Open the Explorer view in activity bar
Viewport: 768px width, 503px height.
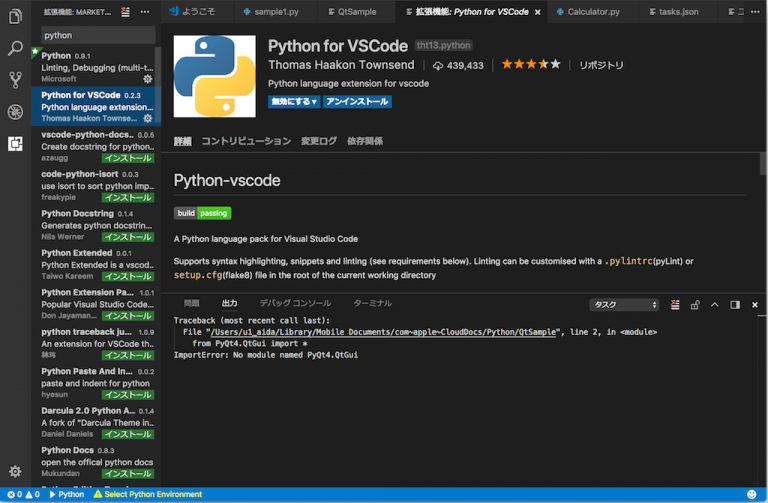15,17
